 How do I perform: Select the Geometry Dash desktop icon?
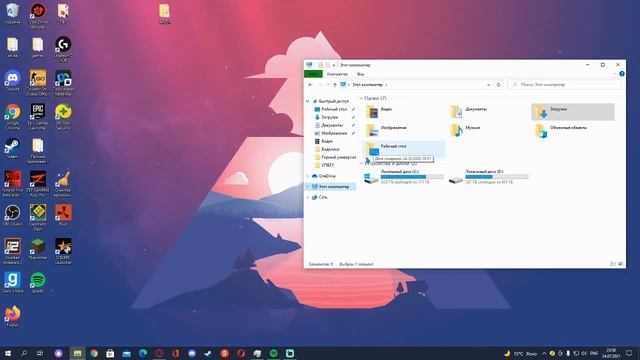(x=38, y=218)
